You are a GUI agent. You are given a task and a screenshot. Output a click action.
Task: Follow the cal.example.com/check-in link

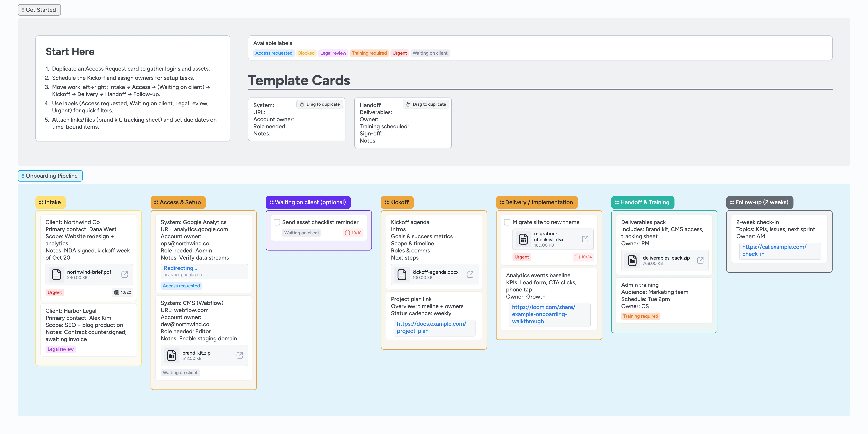pyautogui.click(x=774, y=250)
